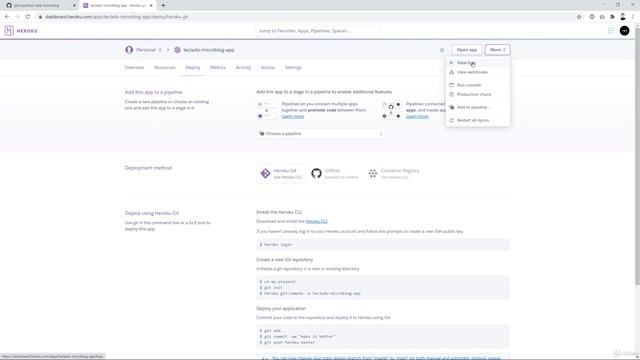Switch to the Activity tab
640x360 pixels.
click(243, 67)
